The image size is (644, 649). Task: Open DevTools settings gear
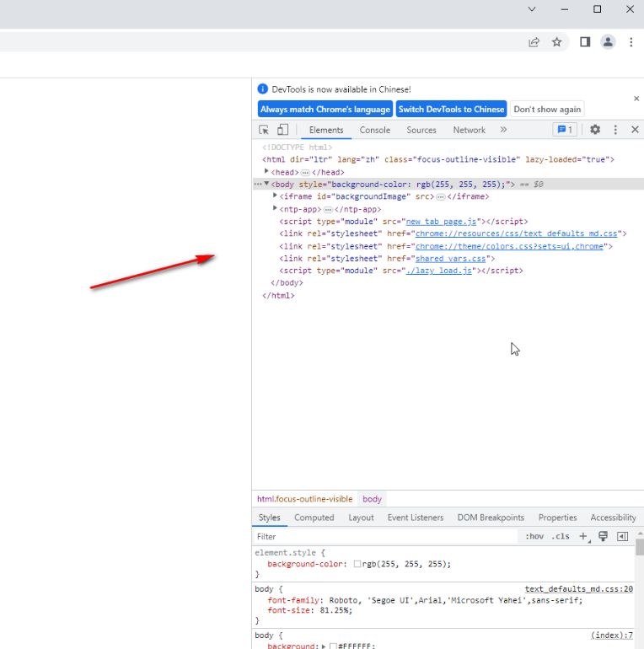click(595, 130)
